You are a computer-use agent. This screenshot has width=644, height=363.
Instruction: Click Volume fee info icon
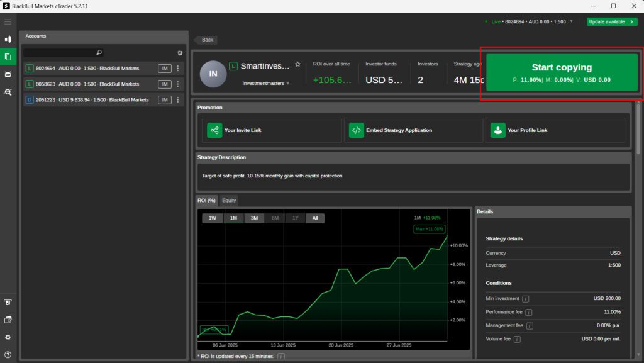tap(517, 339)
